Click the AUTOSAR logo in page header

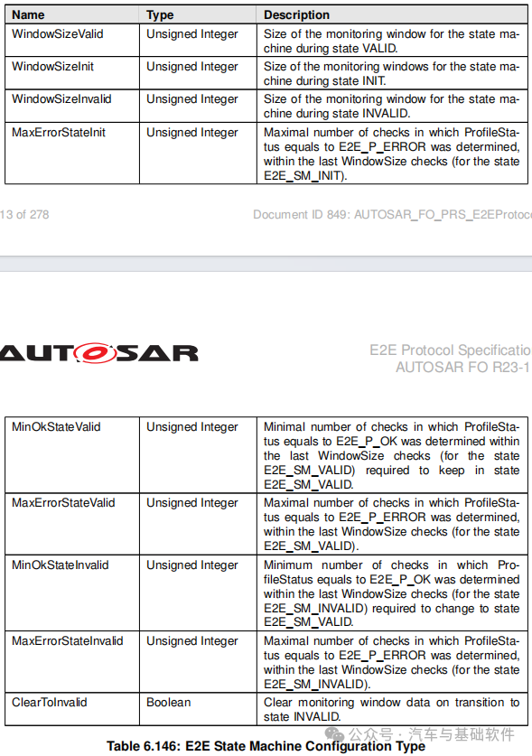99,353
